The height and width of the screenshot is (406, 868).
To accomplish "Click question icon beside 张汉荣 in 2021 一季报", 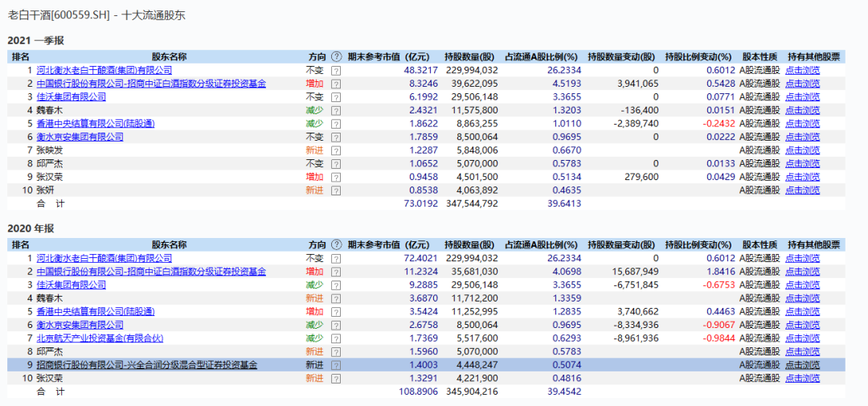I will (336, 177).
